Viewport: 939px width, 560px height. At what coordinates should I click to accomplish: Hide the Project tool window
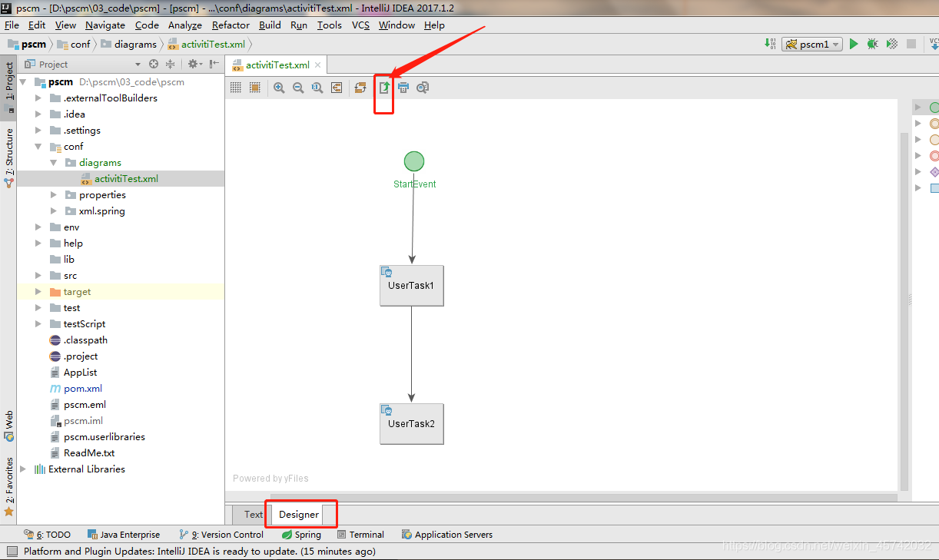point(214,64)
